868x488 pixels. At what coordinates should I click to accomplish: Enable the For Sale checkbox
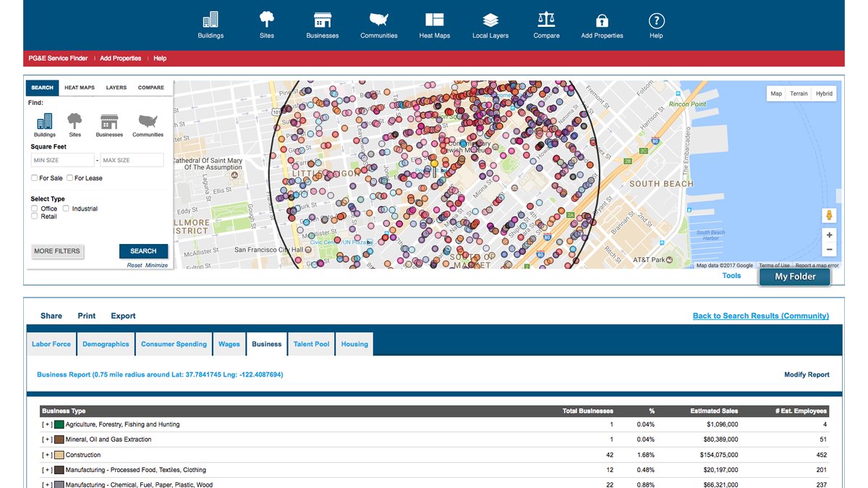point(35,178)
